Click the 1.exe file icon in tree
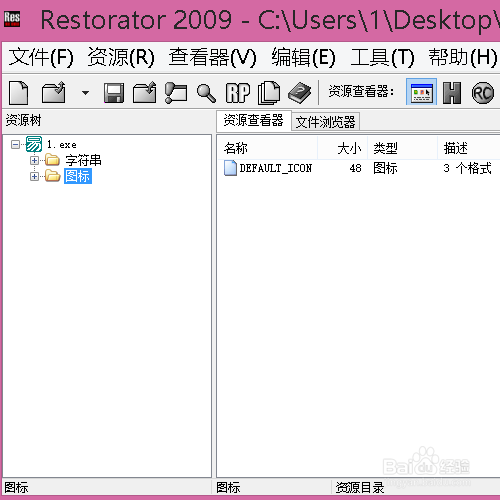The width and height of the screenshot is (500, 500). pyautogui.click(x=34, y=144)
